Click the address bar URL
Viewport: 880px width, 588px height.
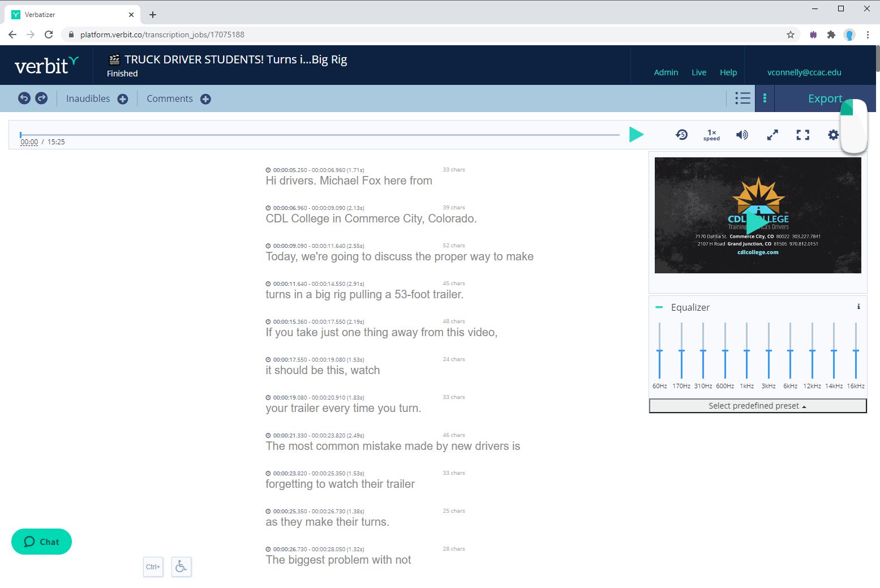(x=162, y=35)
